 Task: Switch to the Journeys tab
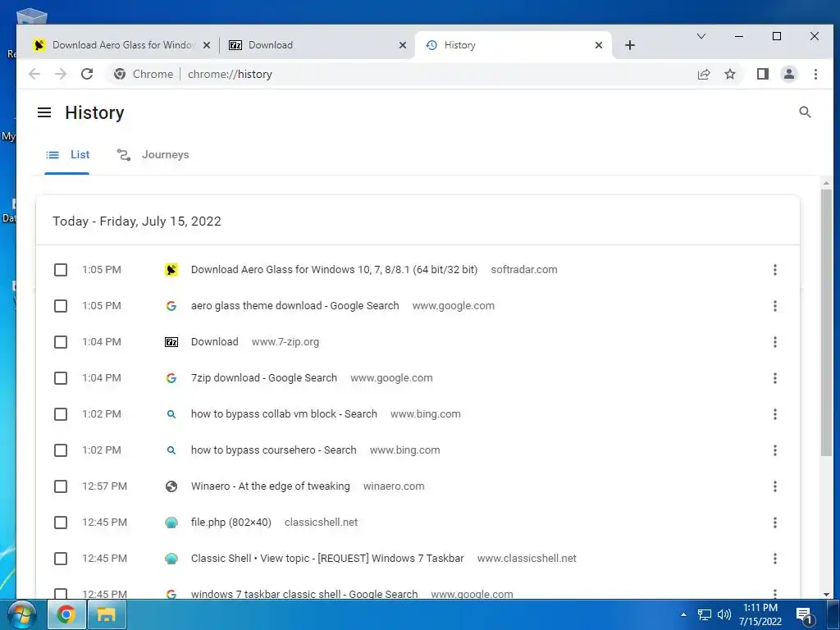[153, 155]
